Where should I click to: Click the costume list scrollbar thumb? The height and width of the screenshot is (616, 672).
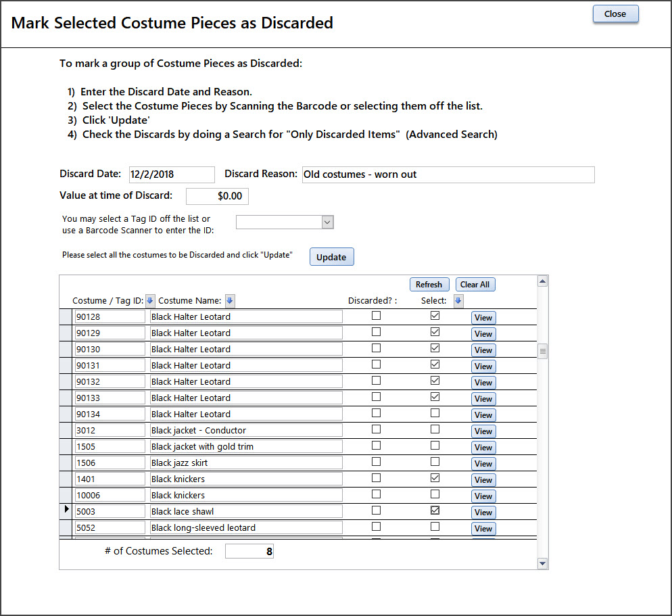[543, 351]
